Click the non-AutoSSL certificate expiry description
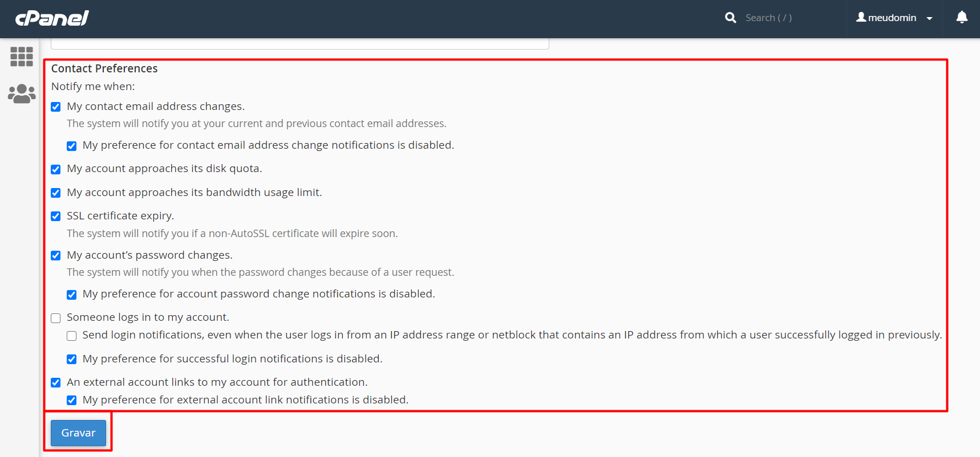980x457 pixels. click(x=232, y=234)
